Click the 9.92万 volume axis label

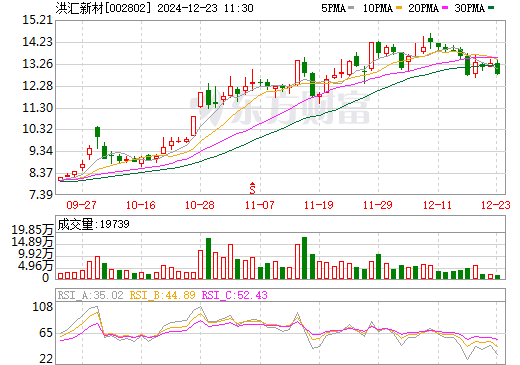point(36,254)
